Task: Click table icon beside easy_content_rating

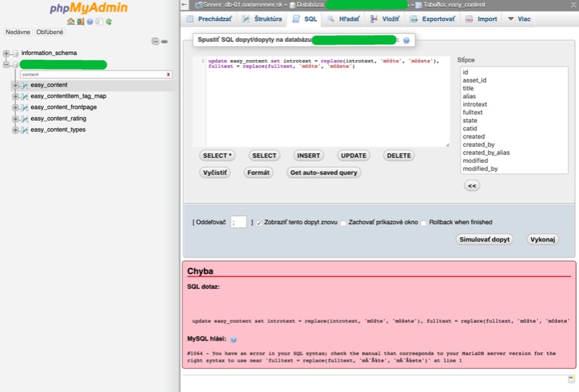Action: click(25, 119)
